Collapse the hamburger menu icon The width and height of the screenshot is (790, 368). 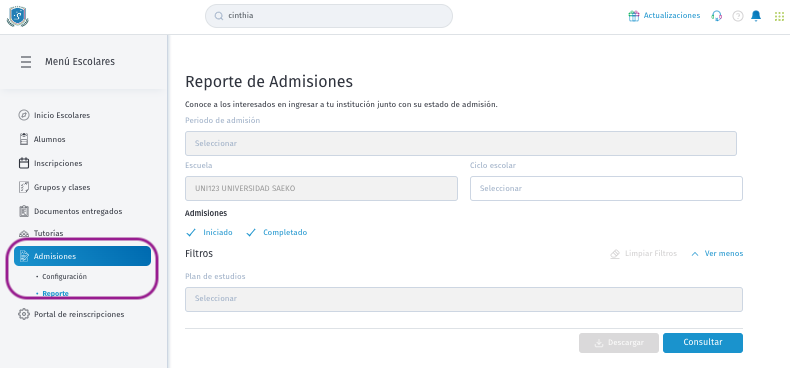point(26,62)
